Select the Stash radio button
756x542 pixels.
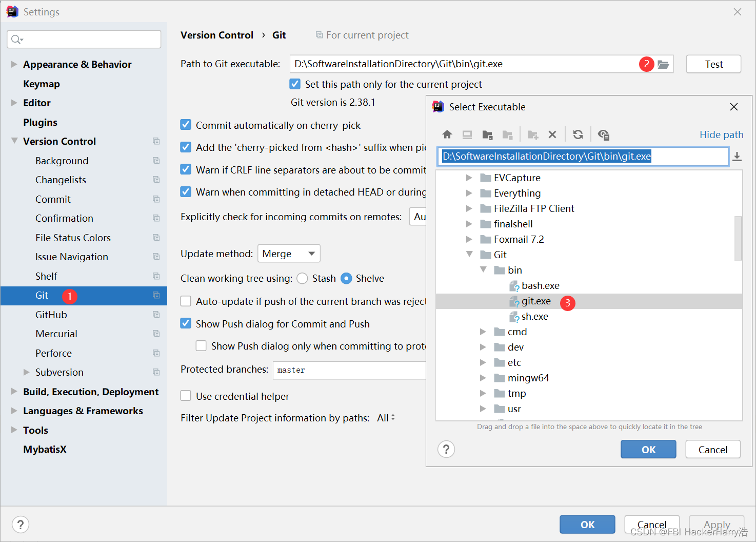coord(302,278)
